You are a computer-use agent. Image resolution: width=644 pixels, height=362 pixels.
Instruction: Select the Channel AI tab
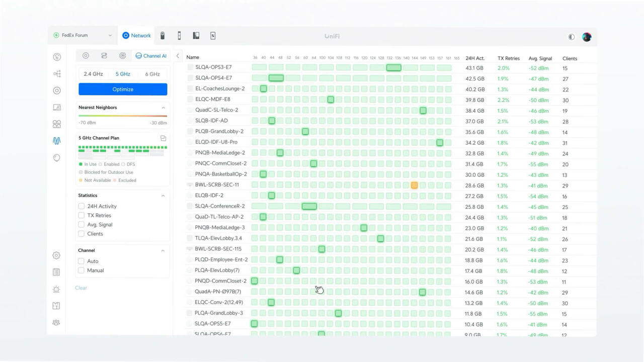coord(150,56)
